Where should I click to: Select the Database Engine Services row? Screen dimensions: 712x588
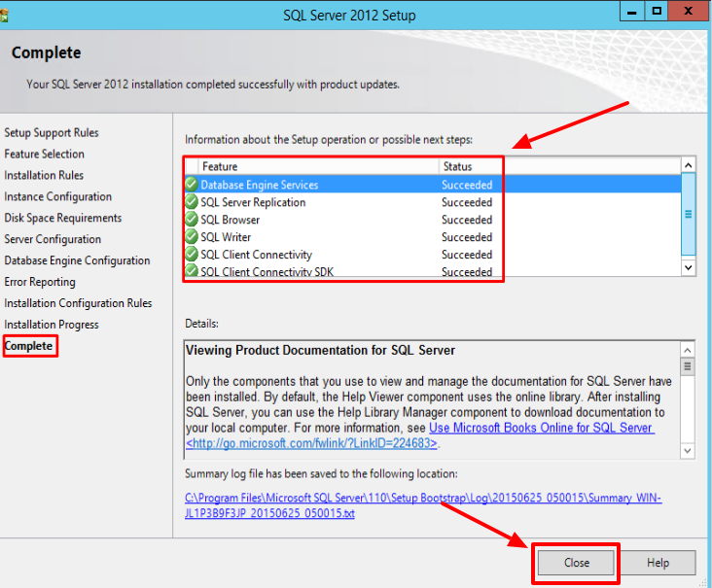click(433, 185)
